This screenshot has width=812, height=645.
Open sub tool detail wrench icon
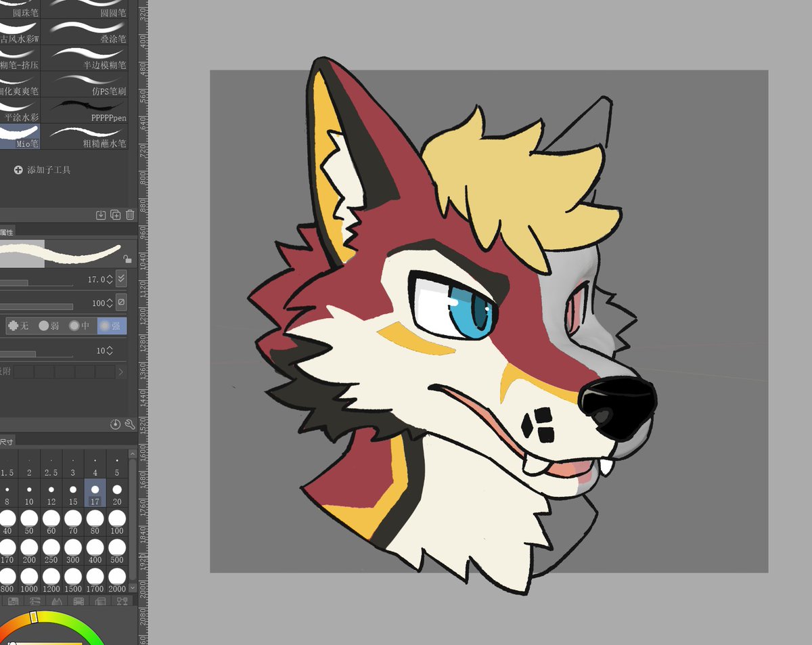click(129, 424)
